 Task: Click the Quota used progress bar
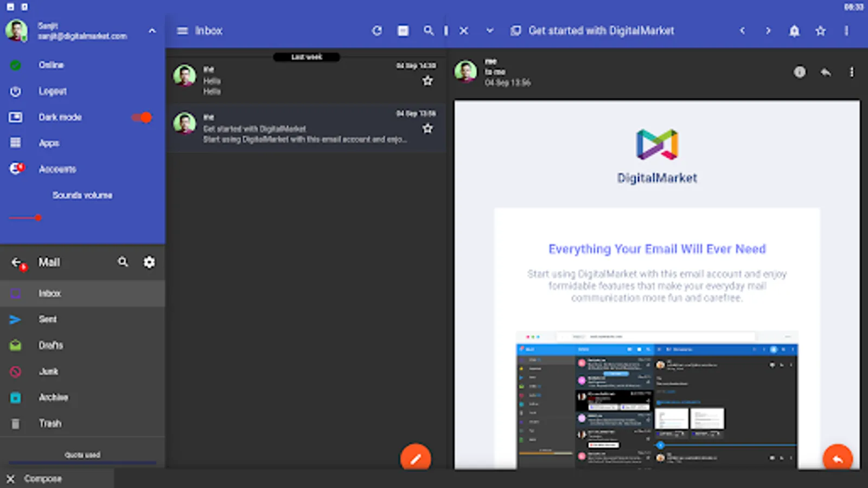point(82,463)
